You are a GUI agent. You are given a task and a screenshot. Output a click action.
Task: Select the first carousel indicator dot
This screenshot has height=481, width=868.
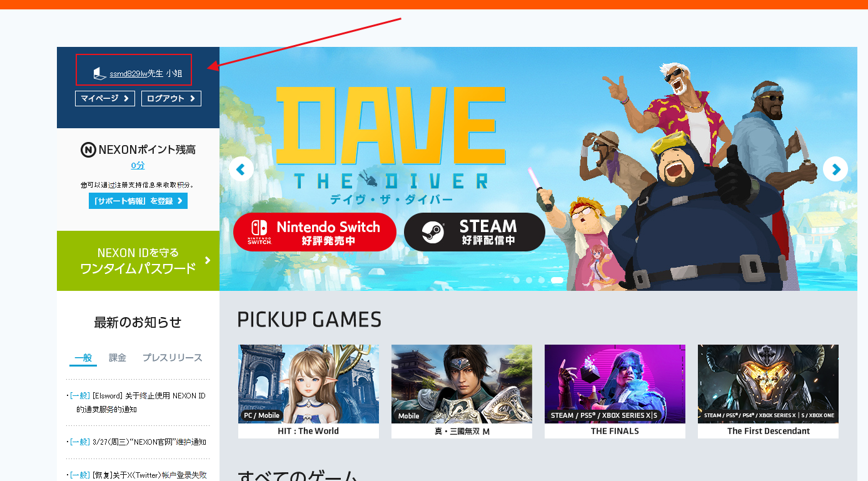pos(517,280)
